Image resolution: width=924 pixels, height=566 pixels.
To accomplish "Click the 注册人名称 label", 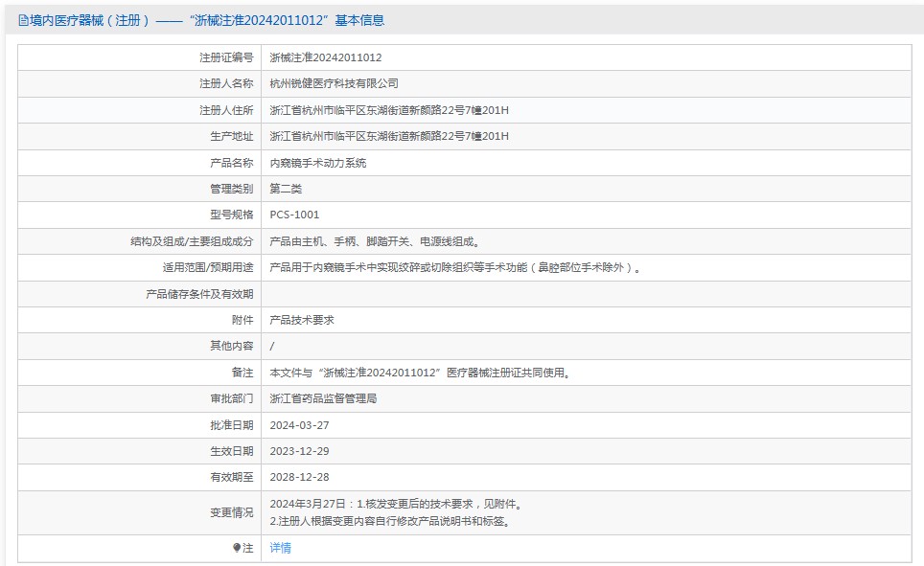I will pos(226,83).
